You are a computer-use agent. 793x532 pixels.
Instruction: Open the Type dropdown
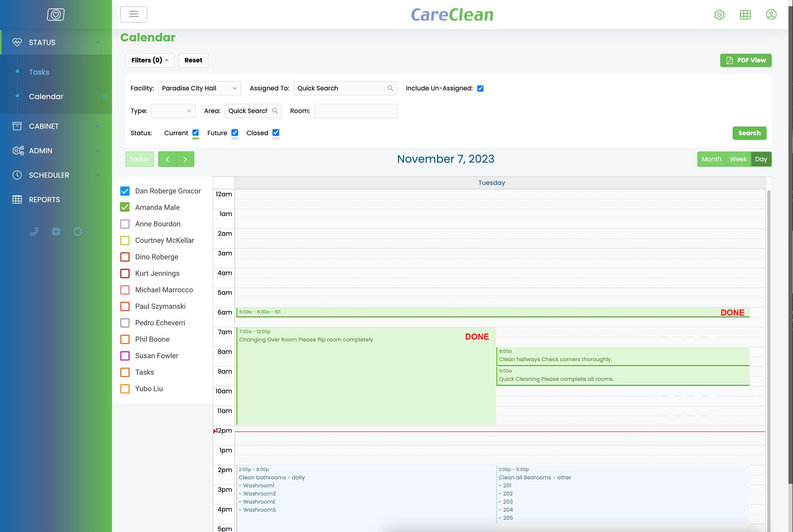[x=173, y=111]
